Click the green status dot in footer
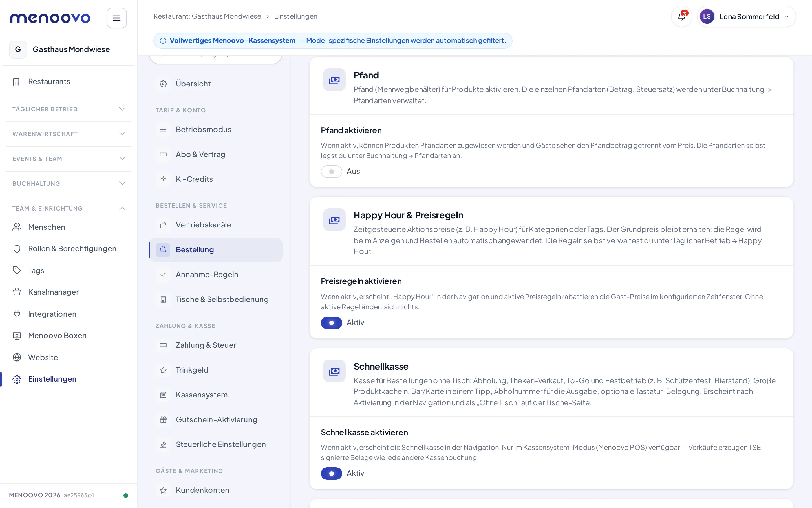Screen dimensions: 812x508 tap(125, 495)
